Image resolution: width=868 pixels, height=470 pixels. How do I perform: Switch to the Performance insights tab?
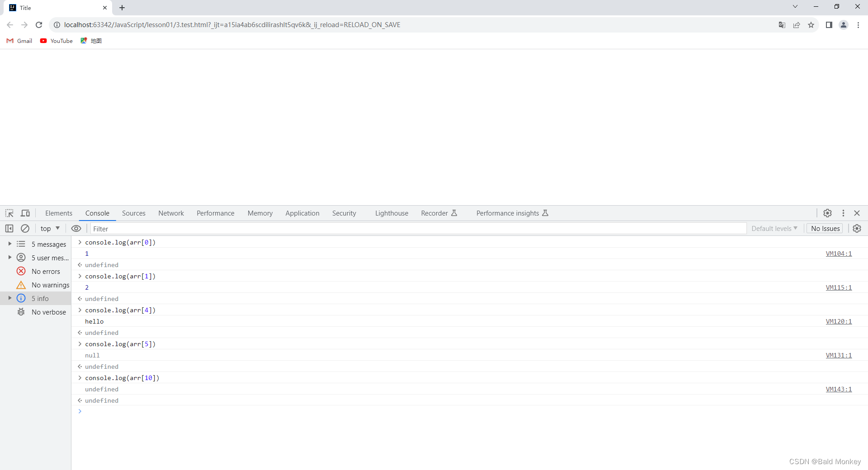point(512,213)
